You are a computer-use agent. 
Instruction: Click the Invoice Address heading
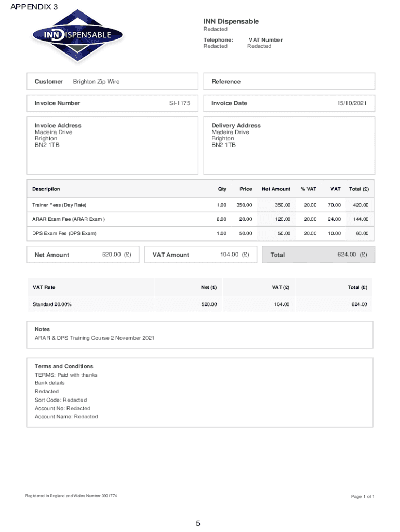tap(58, 126)
